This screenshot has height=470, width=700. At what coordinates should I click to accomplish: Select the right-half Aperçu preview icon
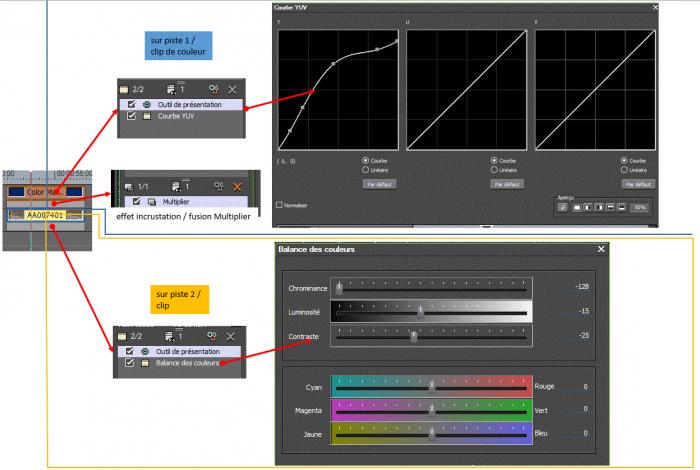pos(599,208)
